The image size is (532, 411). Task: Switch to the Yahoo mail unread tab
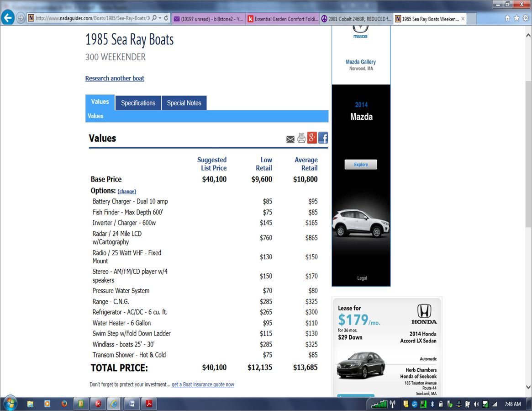pyautogui.click(x=209, y=19)
